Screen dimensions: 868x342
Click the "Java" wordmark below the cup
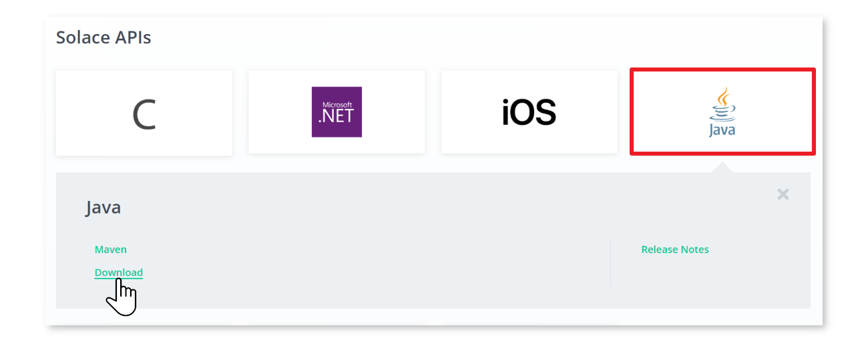pos(722,130)
